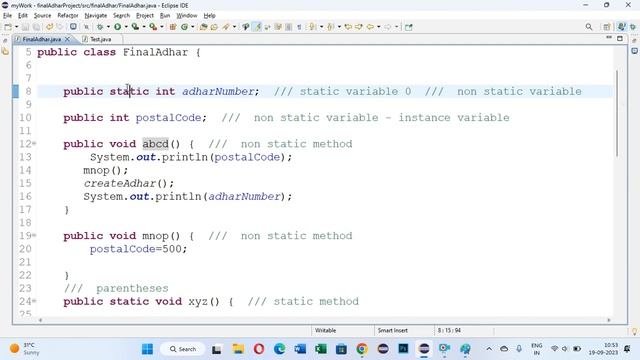This screenshot has height=360, width=640.
Task: Click the Package Explorer sidebar icon
Action: pos(5,51)
